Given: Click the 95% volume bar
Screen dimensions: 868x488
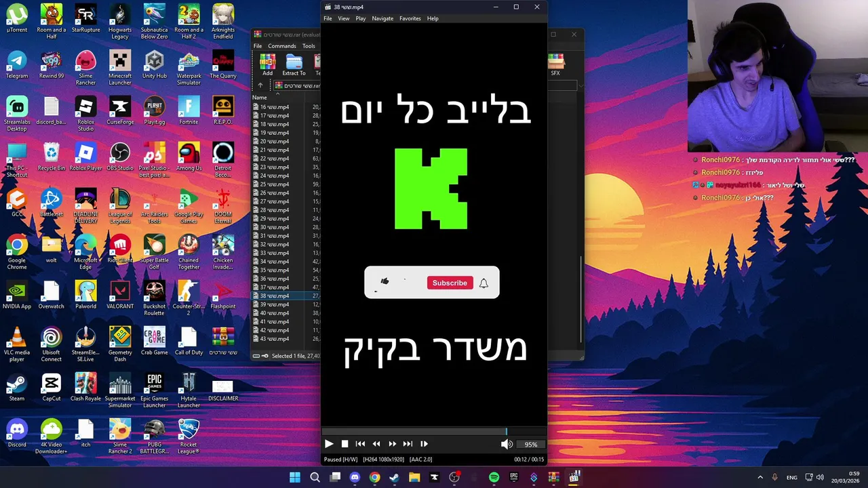Looking at the screenshot, I should click(530, 445).
